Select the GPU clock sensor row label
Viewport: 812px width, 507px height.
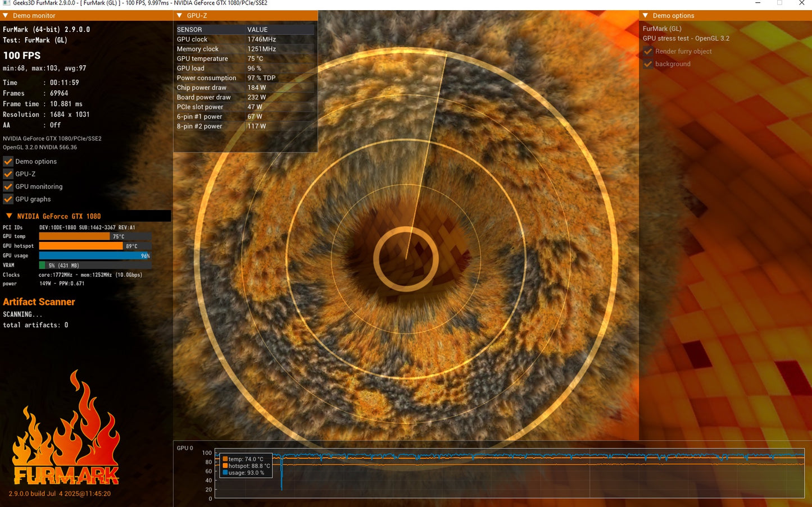click(x=192, y=39)
